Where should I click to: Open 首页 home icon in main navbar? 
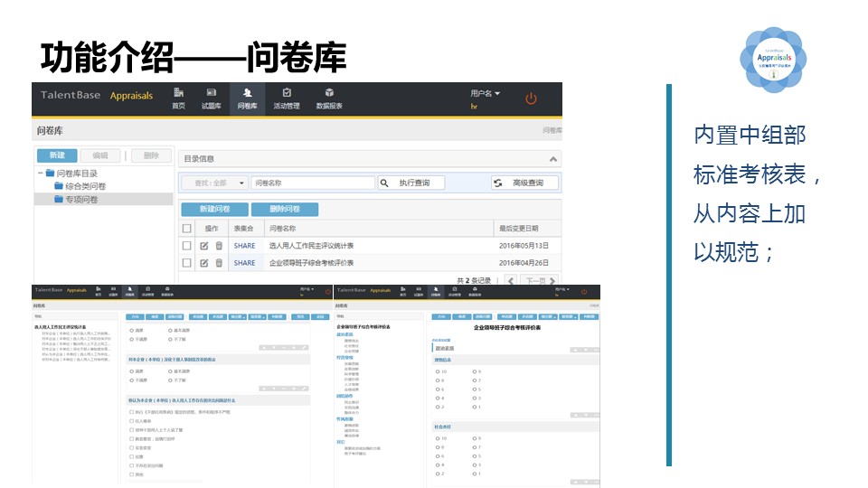point(178,93)
